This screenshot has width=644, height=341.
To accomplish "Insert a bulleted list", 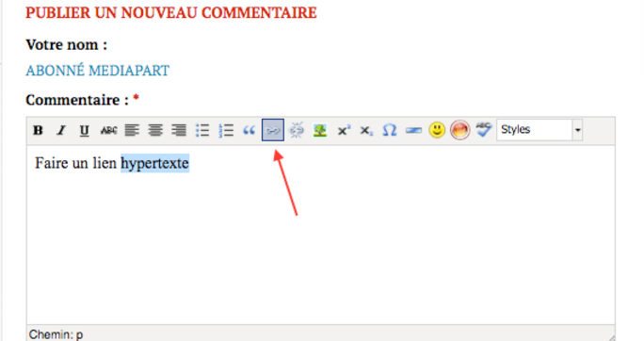I will [202, 130].
